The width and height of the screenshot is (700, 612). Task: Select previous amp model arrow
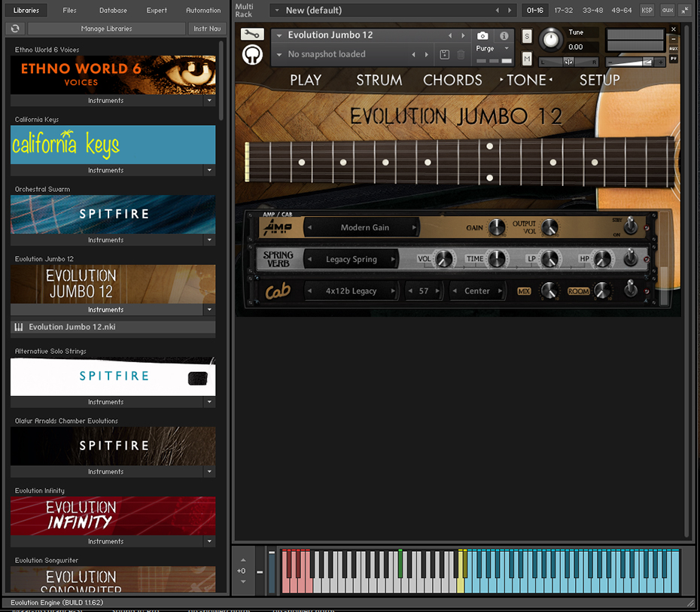[309, 227]
